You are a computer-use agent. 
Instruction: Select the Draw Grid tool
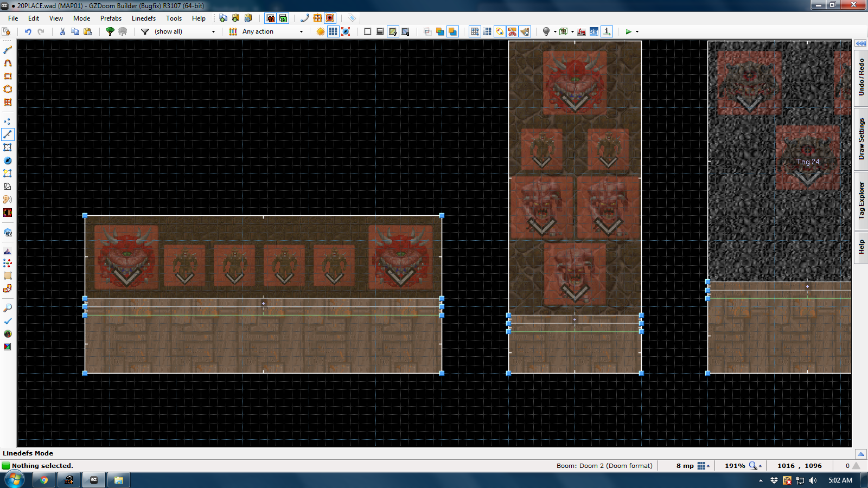(x=8, y=102)
